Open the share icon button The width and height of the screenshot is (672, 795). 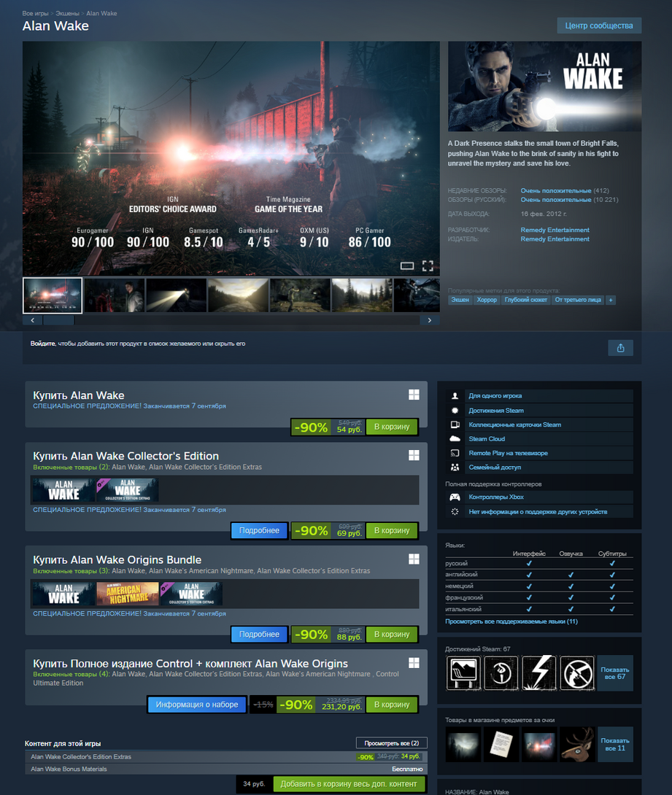[x=620, y=348]
